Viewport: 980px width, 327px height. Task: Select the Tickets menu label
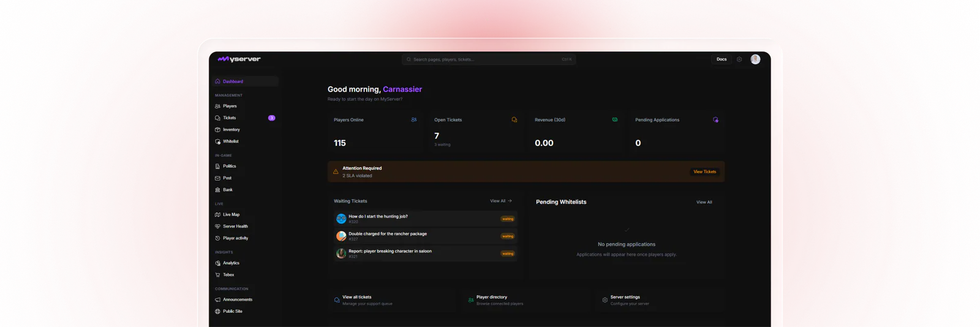tap(229, 118)
